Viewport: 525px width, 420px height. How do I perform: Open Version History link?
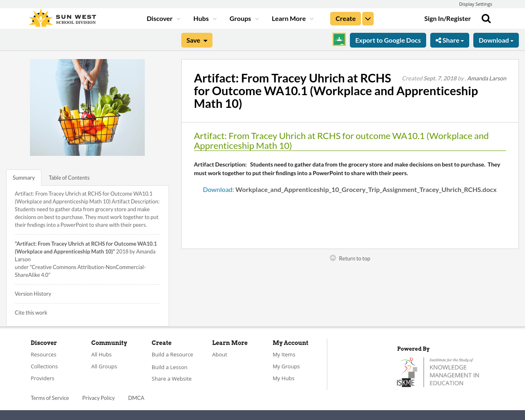pos(33,294)
